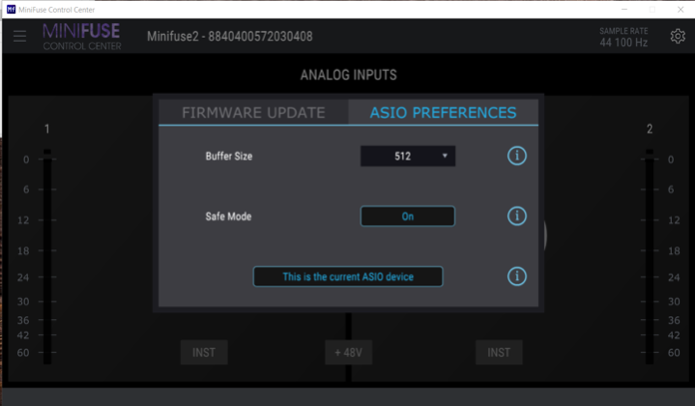Toggle Safe Mode On button
Image resolution: width=696 pixels, height=407 pixels.
[x=407, y=216]
